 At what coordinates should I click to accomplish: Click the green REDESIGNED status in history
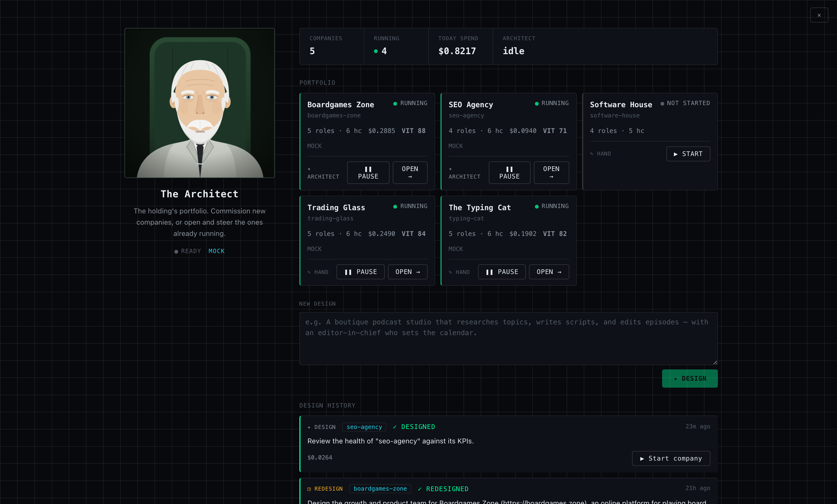(443, 489)
